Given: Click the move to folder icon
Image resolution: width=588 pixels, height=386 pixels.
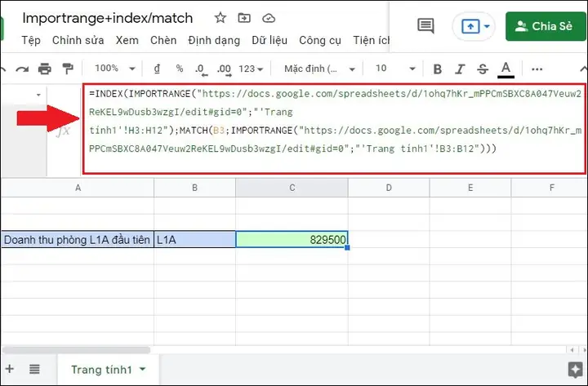Looking at the screenshot, I should pos(244,18).
